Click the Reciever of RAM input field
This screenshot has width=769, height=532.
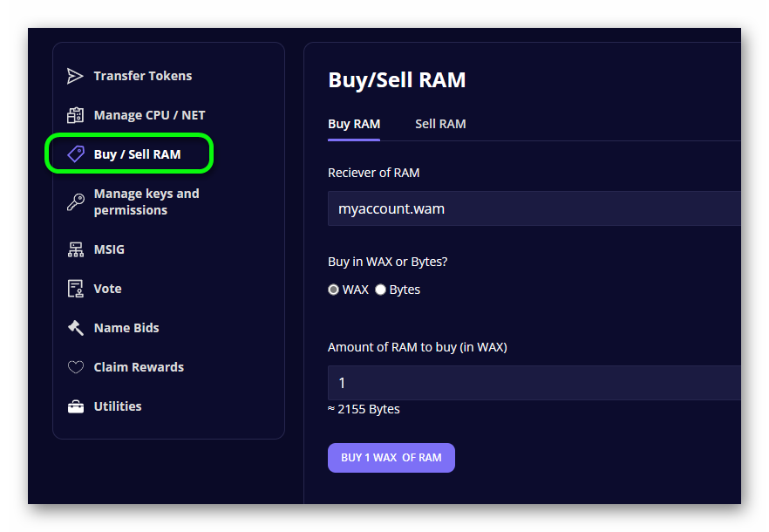(534, 208)
